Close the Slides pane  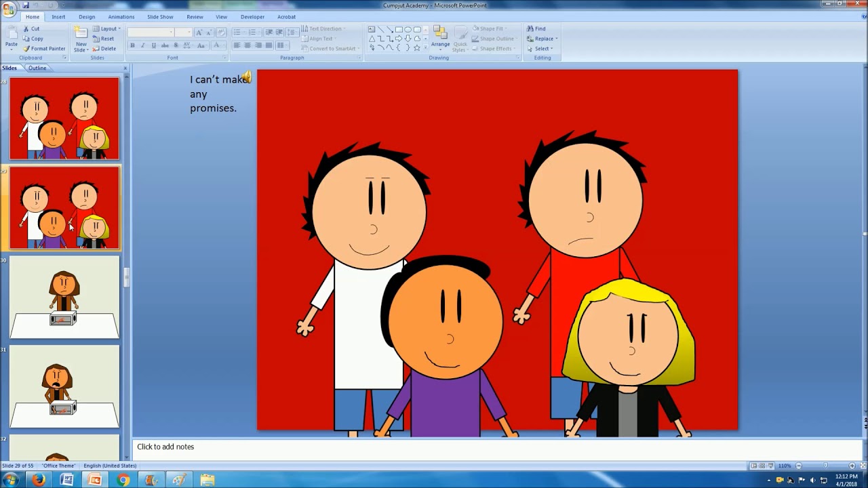[x=125, y=68]
